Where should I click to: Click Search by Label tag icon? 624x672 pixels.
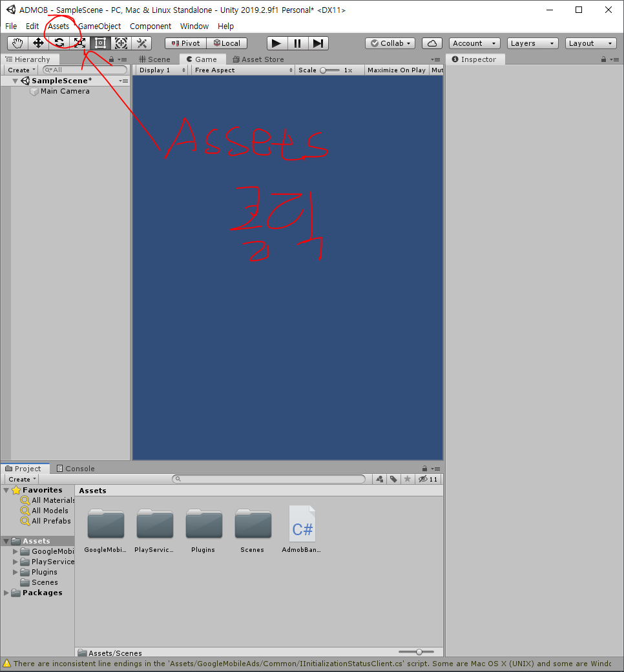click(393, 479)
